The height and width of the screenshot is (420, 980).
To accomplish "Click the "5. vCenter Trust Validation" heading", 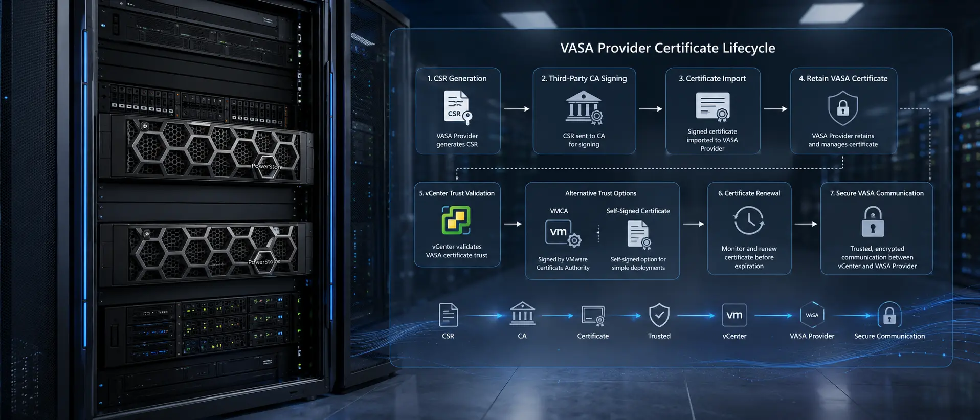I will click(x=457, y=193).
